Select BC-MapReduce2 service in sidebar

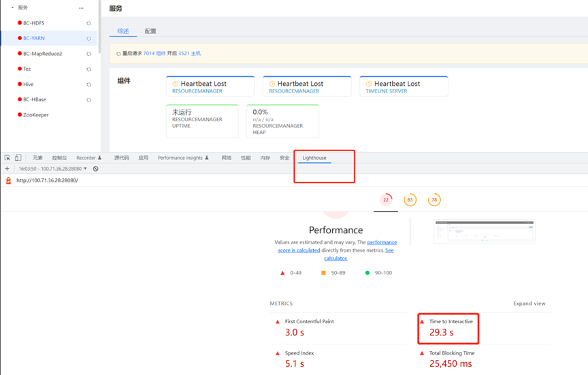click(x=42, y=54)
